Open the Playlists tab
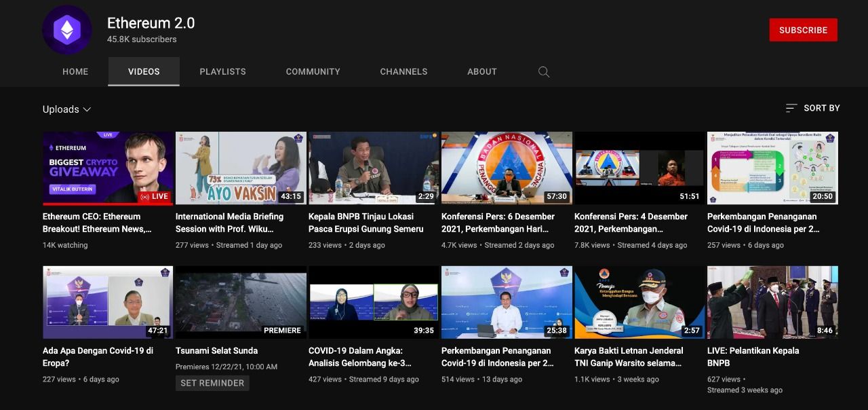868x410 pixels. pos(222,71)
